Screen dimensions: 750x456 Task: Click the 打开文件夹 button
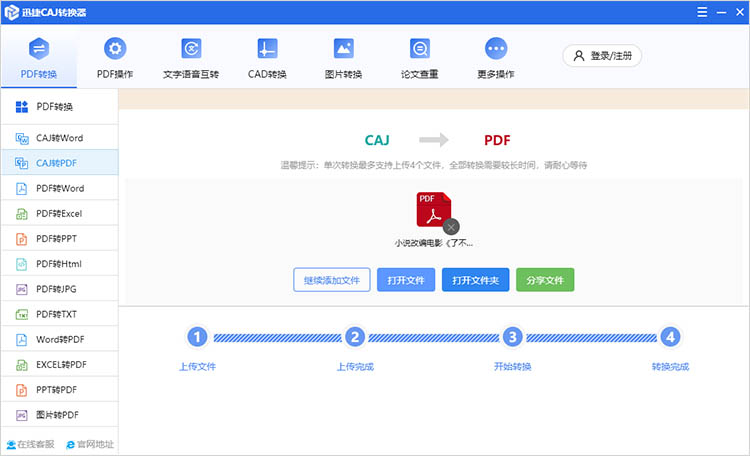coord(475,280)
